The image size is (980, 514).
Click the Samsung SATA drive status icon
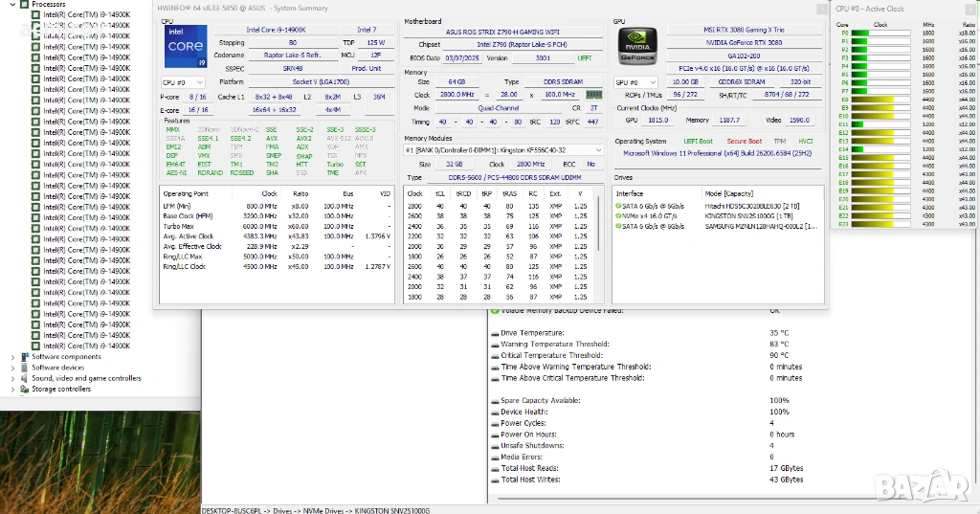(619, 226)
